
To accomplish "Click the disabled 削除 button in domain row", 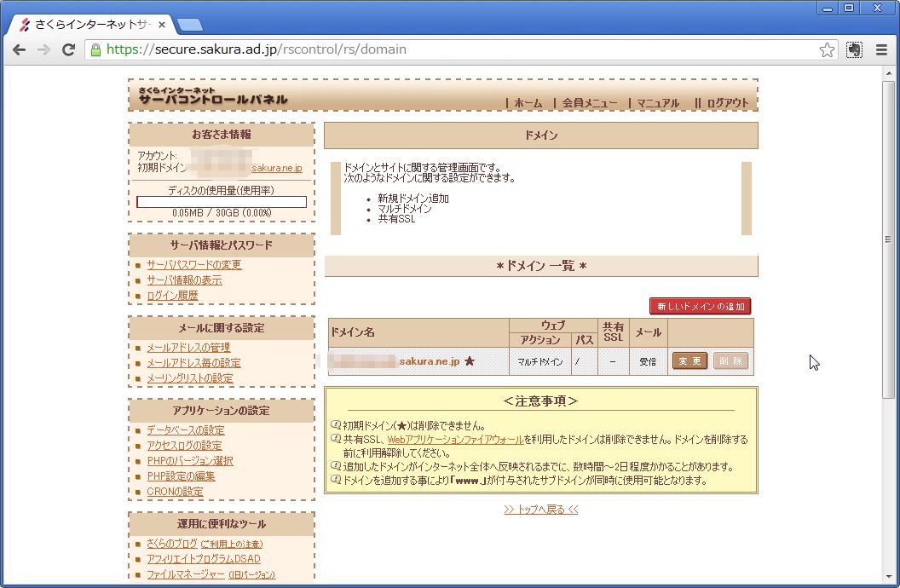I will point(730,361).
